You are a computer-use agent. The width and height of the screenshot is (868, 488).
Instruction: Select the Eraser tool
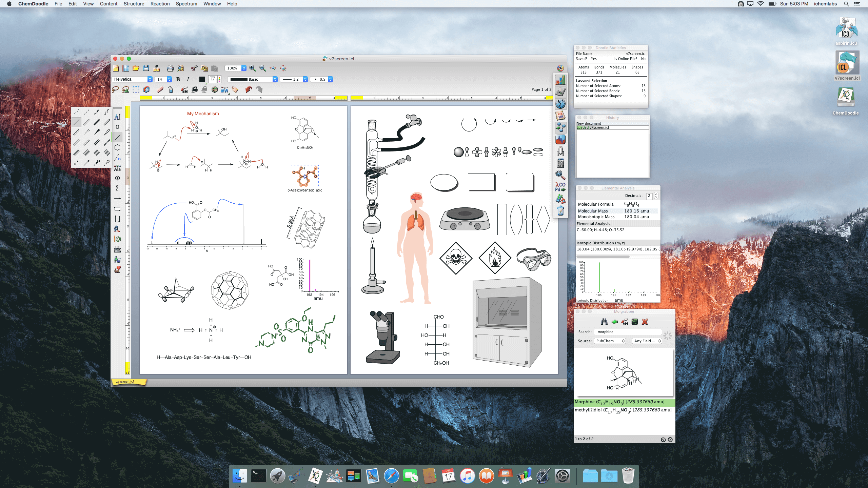tap(160, 90)
